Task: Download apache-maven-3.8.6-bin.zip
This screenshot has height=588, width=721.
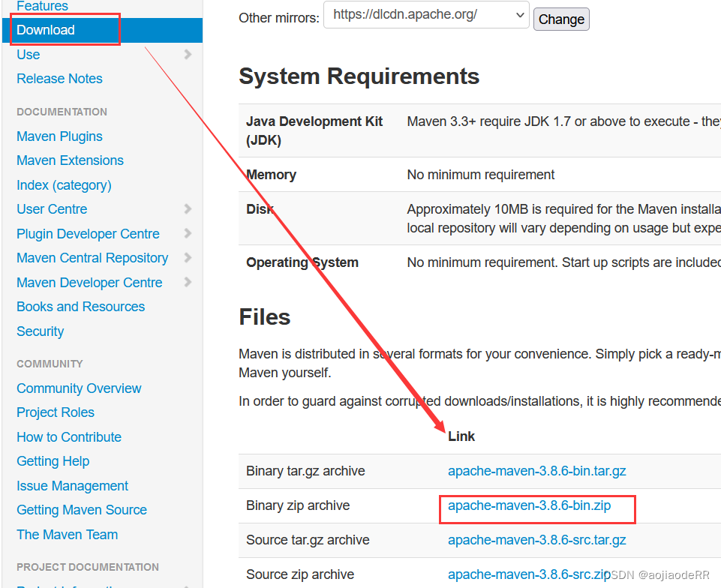Action: coord(529,505)
